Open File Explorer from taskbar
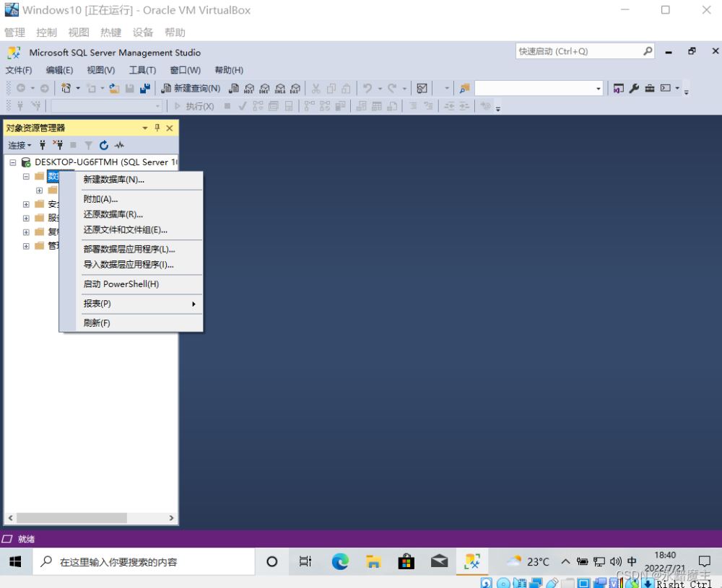This screenshot has width=722, height=588. 373,561
